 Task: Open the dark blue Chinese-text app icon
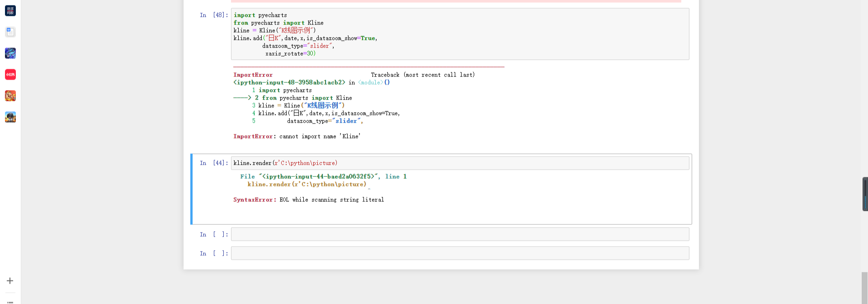tap(10, 11)
